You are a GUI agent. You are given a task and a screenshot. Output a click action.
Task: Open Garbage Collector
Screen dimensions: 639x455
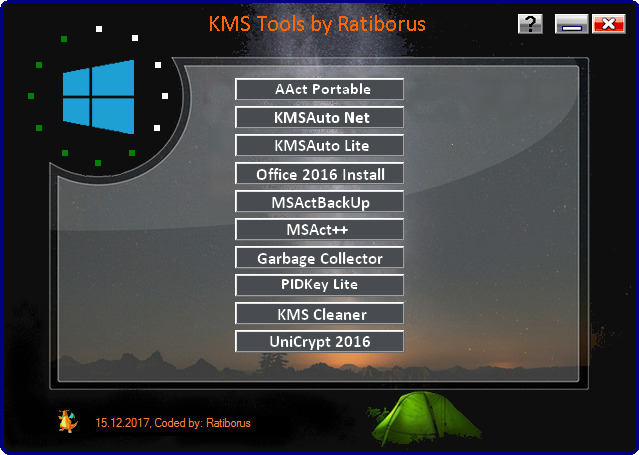[x=320, y=258]
